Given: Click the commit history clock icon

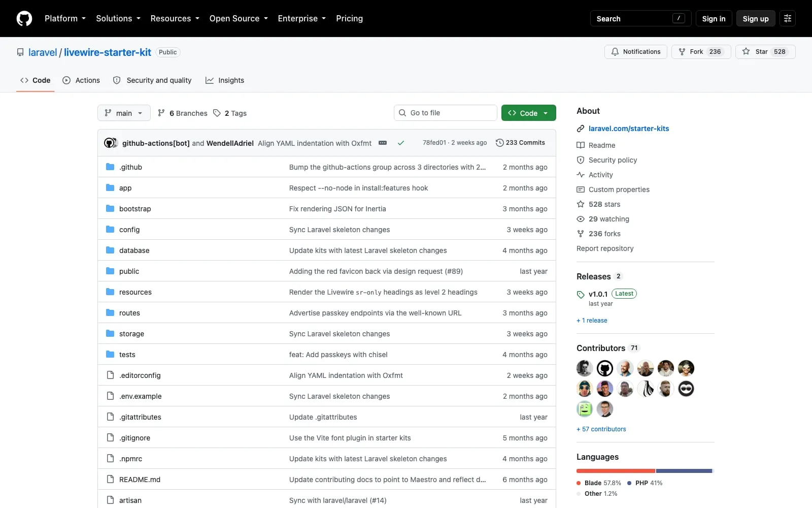Looking at the screenshot, I should pos(500,143).
